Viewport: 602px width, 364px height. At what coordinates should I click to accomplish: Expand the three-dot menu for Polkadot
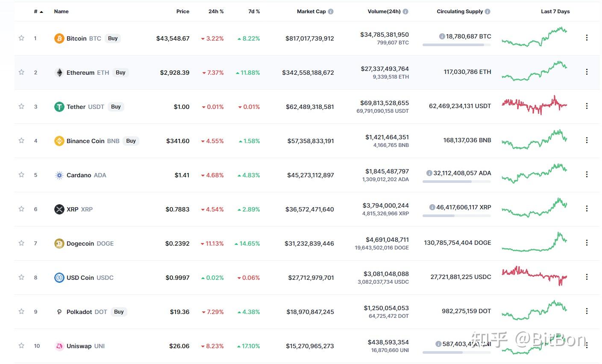(x=587, y=311)
